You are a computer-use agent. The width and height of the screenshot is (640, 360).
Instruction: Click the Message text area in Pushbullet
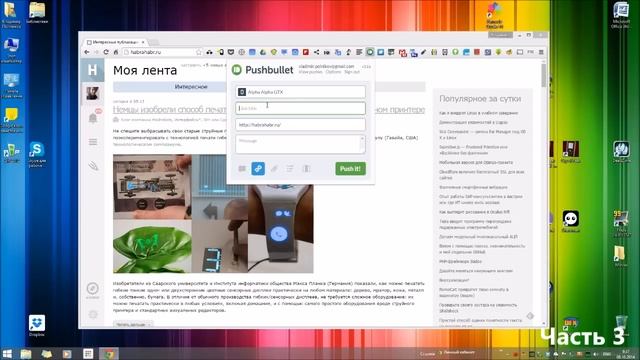(x=300, y=144)
